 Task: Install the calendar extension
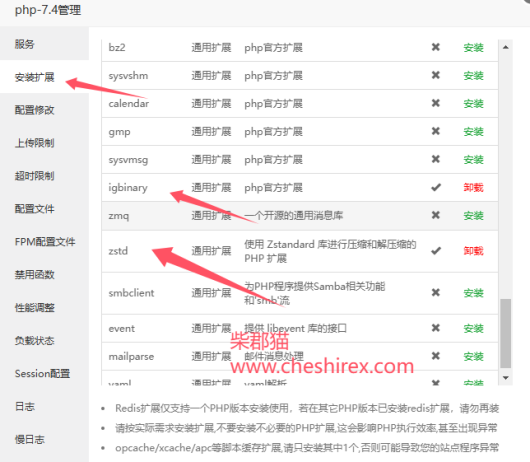click(473, 104)
